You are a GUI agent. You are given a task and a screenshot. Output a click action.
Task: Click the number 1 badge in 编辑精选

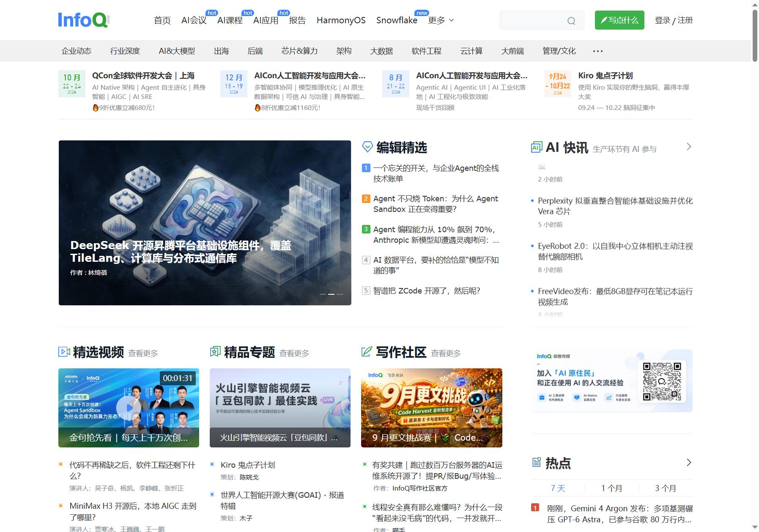pyautogui.click(x=366, y=168)
